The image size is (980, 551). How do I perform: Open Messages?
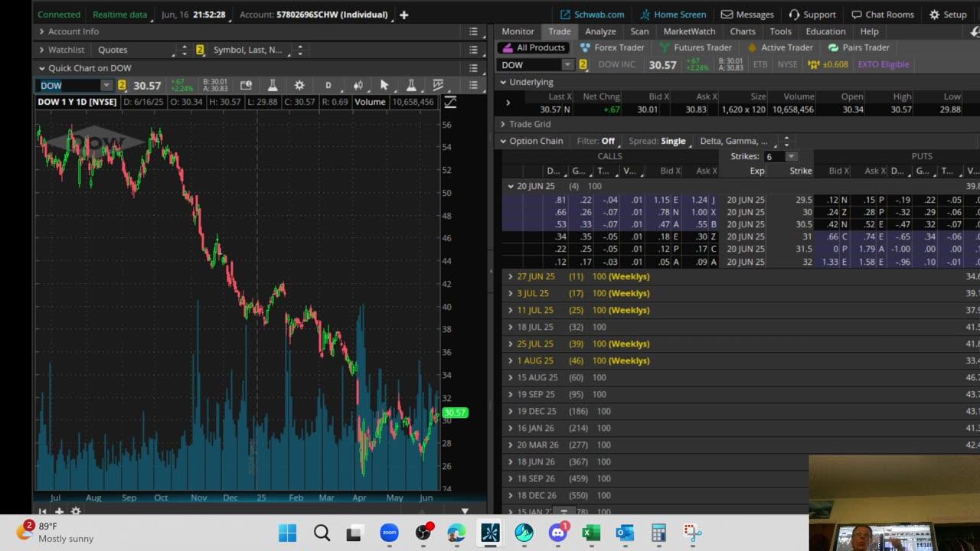click(x=747, y=15)
